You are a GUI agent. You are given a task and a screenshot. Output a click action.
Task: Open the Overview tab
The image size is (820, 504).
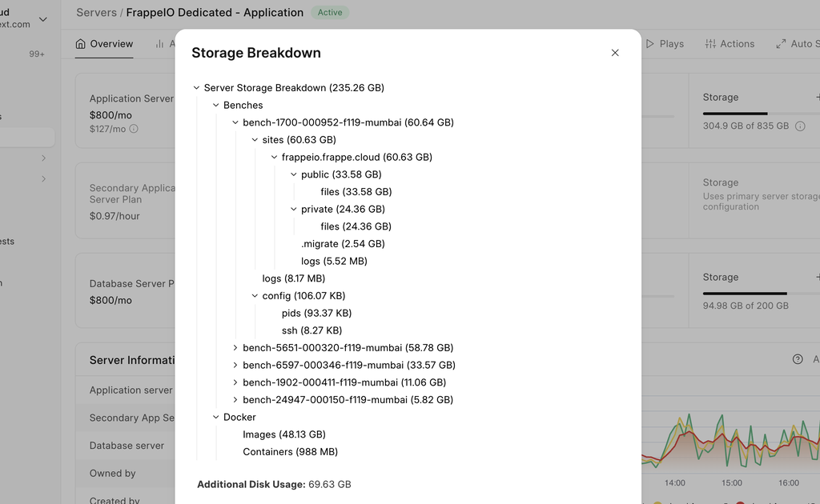click(104, 44)
